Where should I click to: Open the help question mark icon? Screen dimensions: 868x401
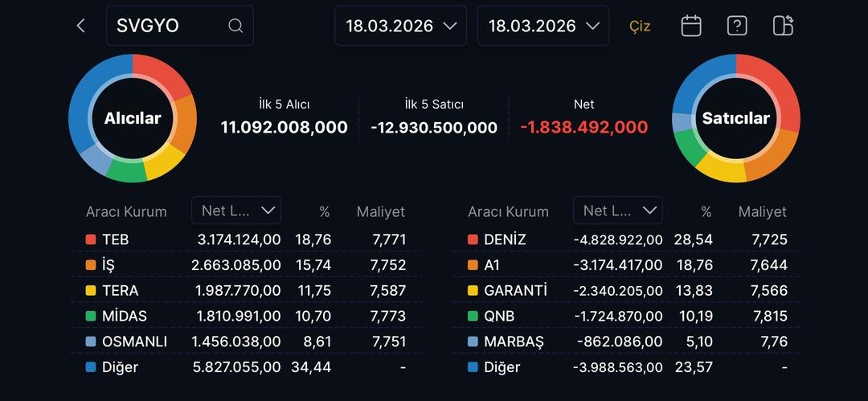coord(737,26)
